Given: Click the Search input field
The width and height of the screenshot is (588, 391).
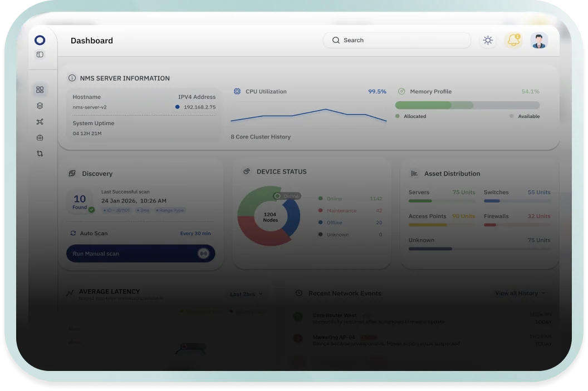Looking at the screenshot, I should coord(397,40).
